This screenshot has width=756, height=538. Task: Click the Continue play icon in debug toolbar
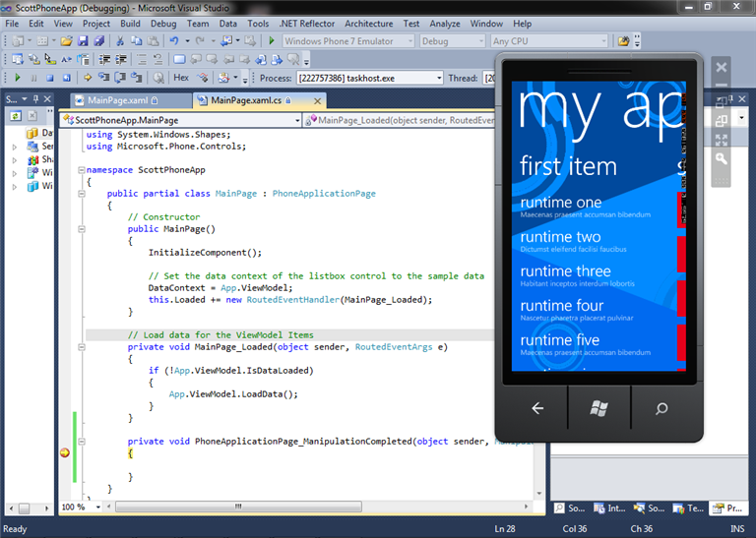tap(18, 78)
